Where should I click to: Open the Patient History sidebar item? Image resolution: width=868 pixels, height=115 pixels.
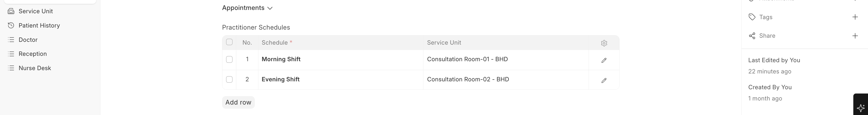[39, 25]
